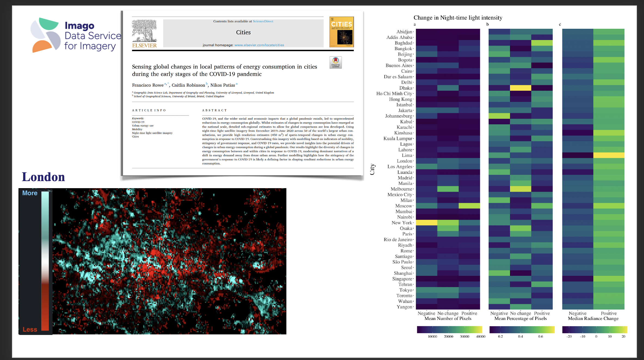Screen dimensions: 644x360
Task: Click the 'New York' city row label
Action: pos(402,222)
